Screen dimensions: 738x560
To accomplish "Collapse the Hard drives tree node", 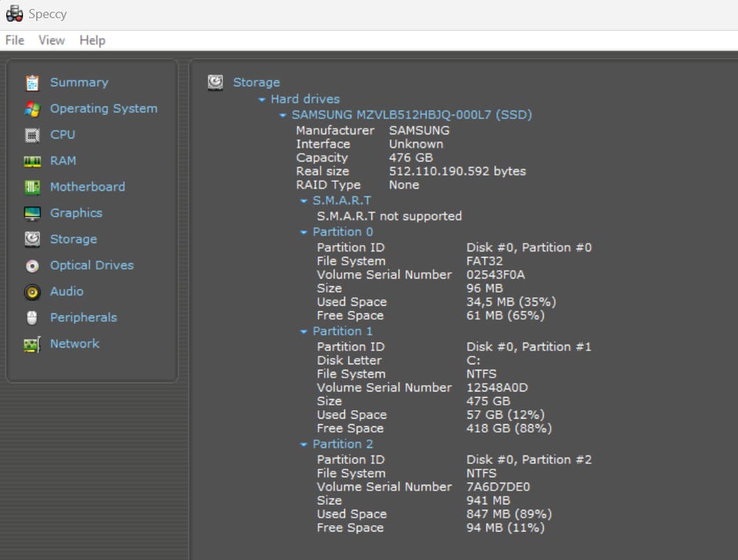I will pyautogui.click(x=262, y=100).
